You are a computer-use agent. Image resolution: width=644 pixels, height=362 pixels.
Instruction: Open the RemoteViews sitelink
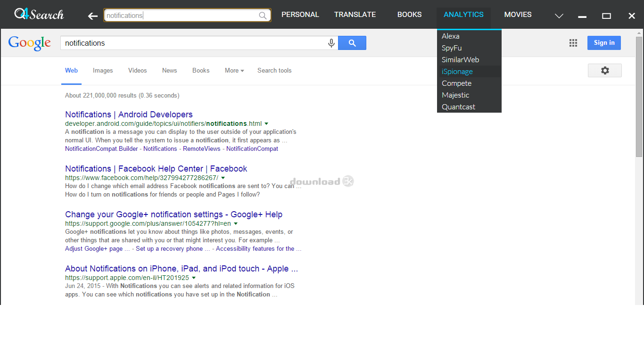click(202, 148)
